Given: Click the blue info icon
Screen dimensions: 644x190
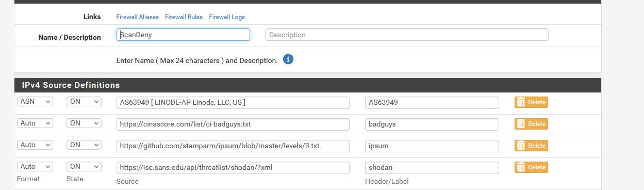Looking at the screenshot, I should 288,59.
